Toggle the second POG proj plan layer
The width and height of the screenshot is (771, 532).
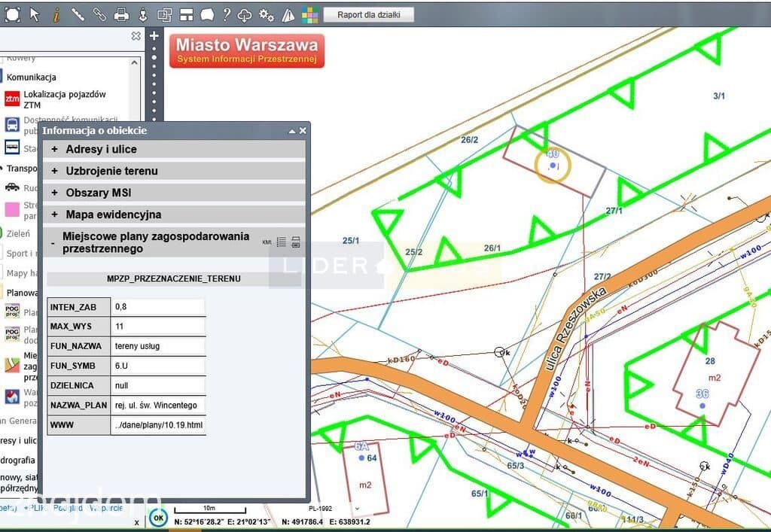coord(12,334)
